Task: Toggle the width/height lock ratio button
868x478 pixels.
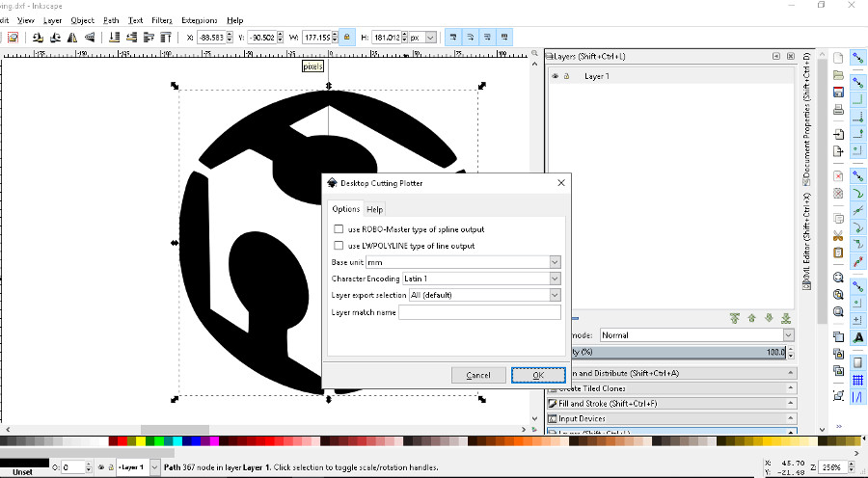Action: coord(347,38)
